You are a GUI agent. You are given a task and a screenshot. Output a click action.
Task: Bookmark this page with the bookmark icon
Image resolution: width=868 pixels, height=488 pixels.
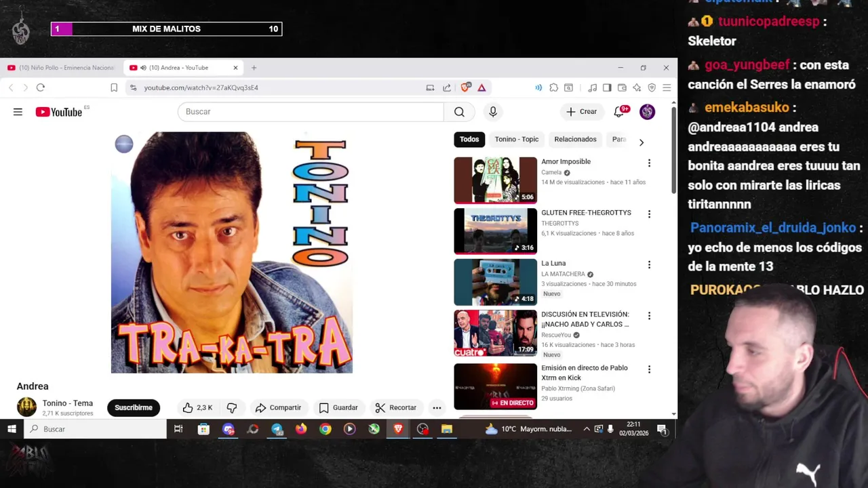114,87
